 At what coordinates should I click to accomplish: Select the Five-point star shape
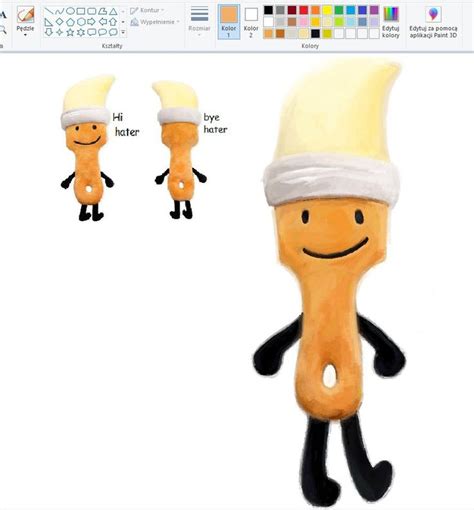[x=70, y=32]
